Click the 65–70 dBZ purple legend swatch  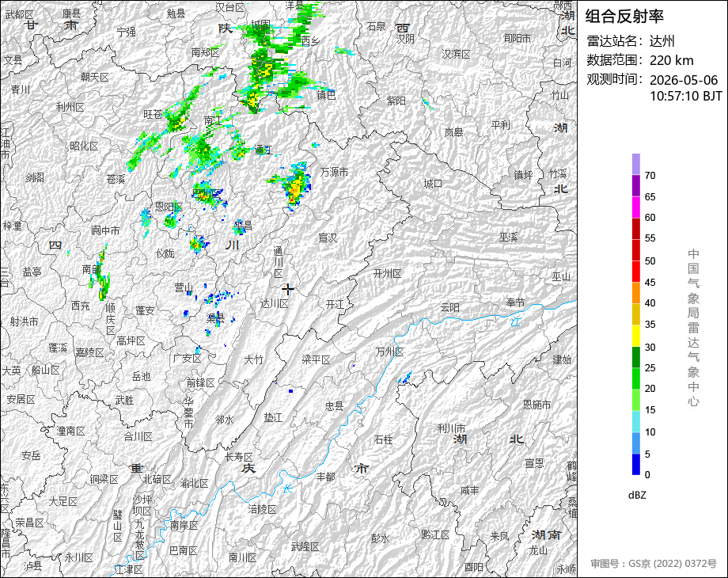click(x=636, y=186)
